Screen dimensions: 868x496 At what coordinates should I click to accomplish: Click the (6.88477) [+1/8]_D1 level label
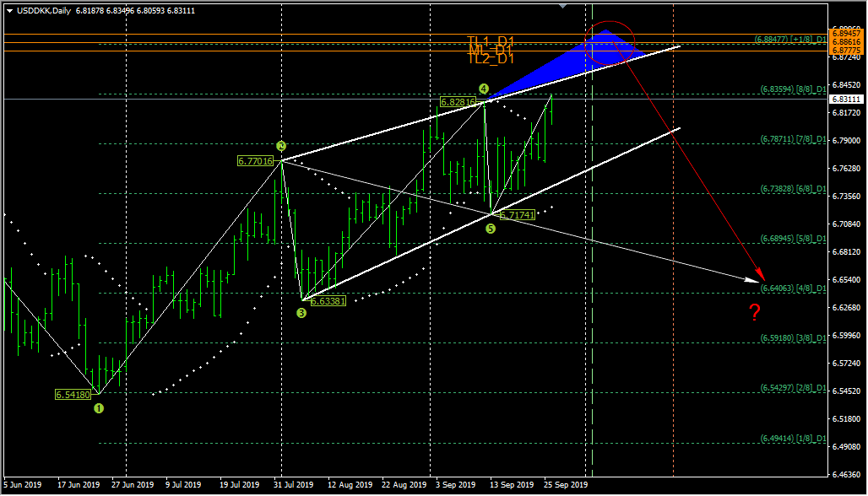(x=790, y=40)
